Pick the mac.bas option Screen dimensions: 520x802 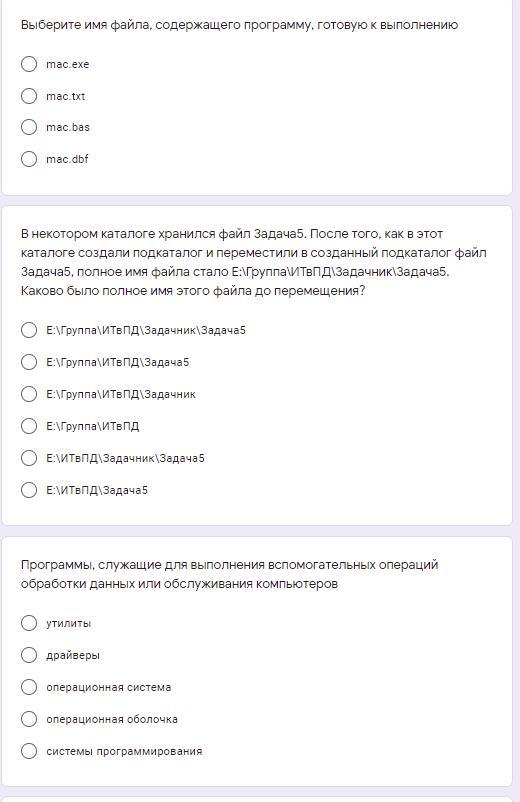[x=29, y=127]
